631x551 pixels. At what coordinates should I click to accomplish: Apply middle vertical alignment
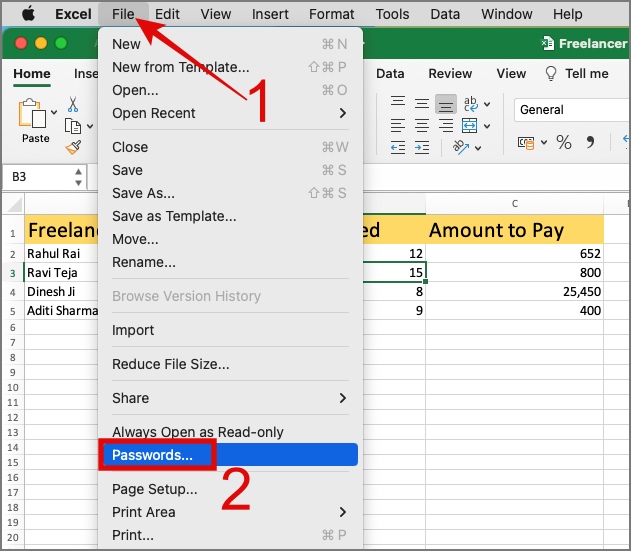pos(422,104)
